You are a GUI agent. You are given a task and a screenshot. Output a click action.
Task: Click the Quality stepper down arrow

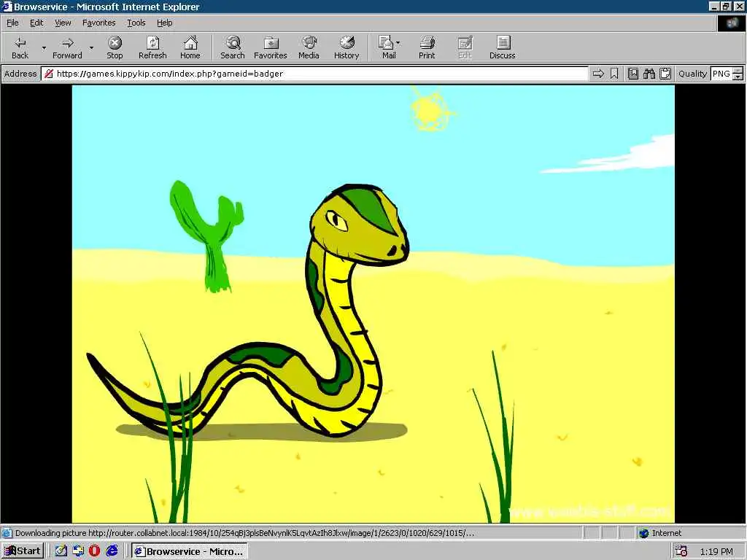[x=738, y=77]
